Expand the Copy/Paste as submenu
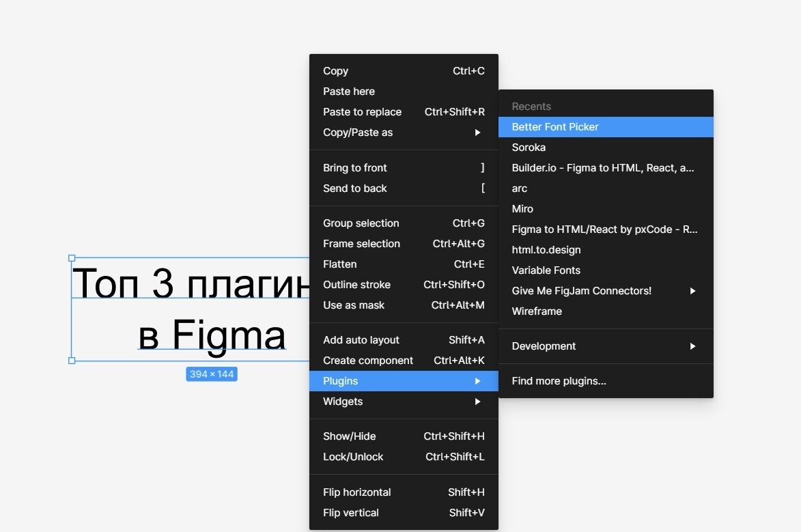The width and height of the screenshot is (801, 532). (x=404, y=132)
